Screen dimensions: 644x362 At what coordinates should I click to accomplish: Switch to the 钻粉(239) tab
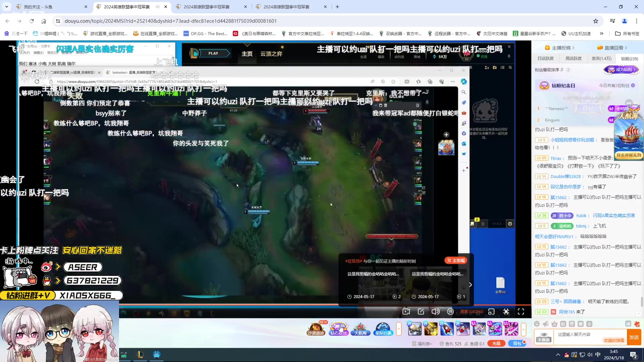click(630, 59)
